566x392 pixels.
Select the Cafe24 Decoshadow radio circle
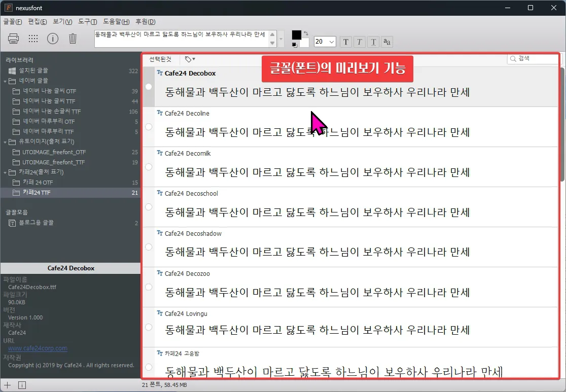pos(149,247)
